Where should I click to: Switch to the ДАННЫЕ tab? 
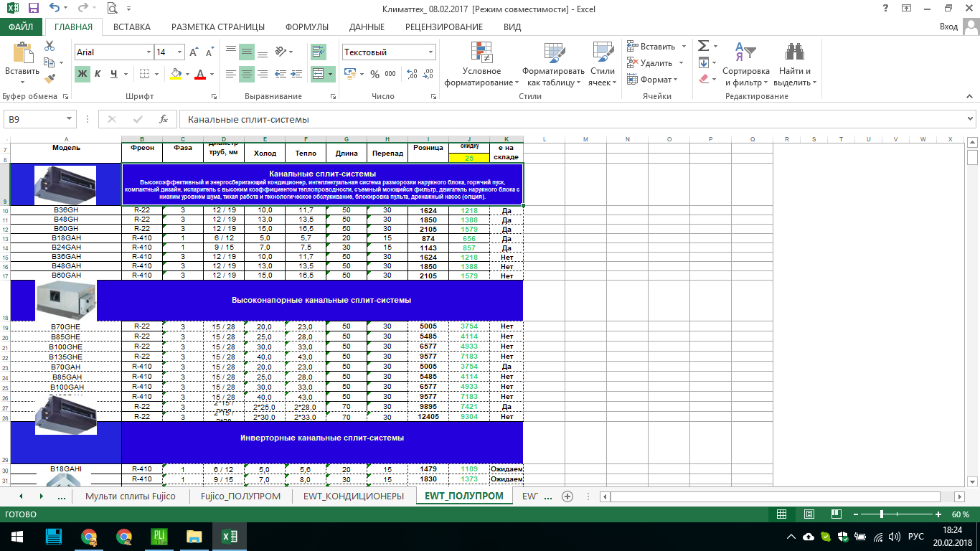[x=367, y=27]
